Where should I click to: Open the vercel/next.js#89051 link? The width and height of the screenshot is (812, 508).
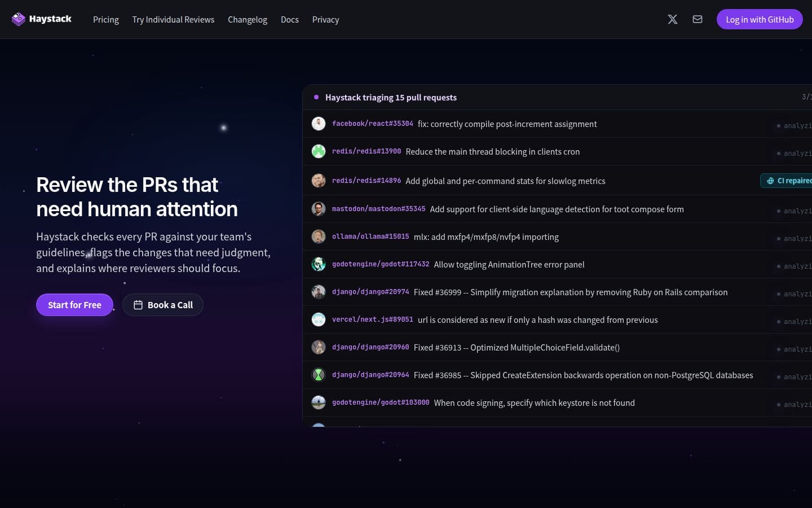(x=373, y=319)
